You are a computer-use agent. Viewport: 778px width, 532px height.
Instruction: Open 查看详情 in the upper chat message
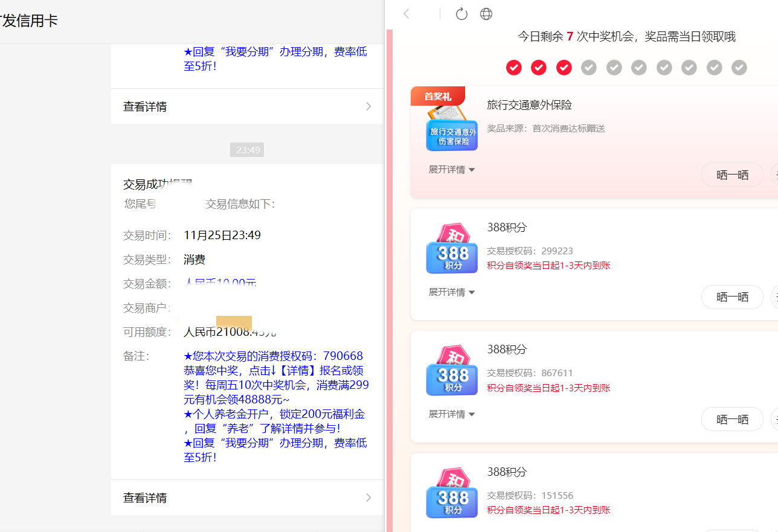tap(247, 106)
